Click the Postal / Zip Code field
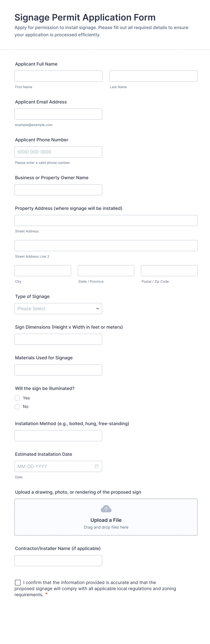The image size is (210, 644). click(169, 270)
